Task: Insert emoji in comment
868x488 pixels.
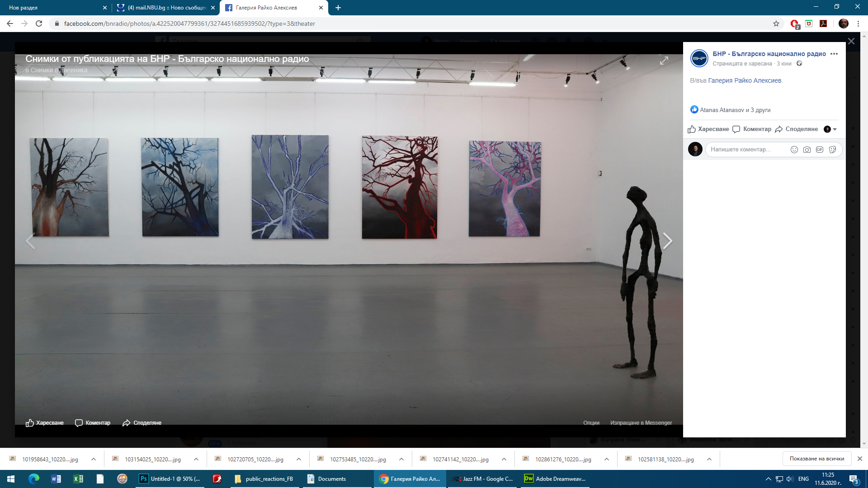Action: pos(794,150)
